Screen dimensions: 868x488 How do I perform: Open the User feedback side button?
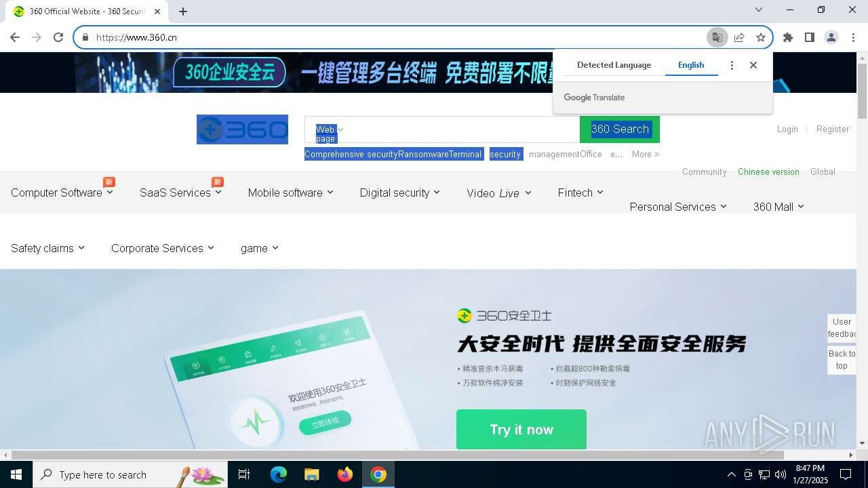pos(842,328)
